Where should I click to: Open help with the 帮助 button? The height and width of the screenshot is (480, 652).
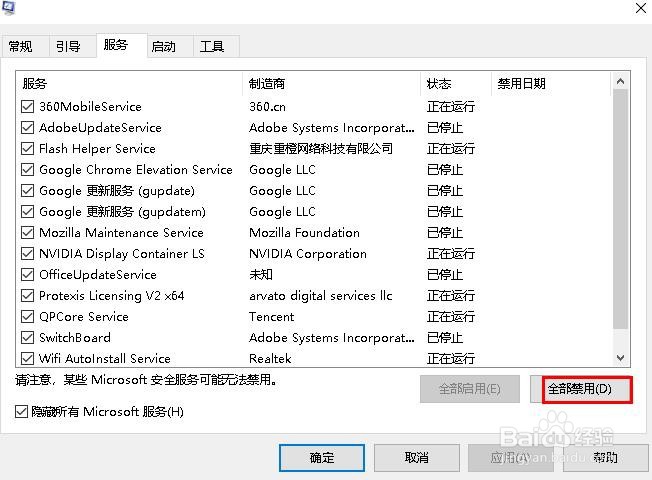pos(605,458)
